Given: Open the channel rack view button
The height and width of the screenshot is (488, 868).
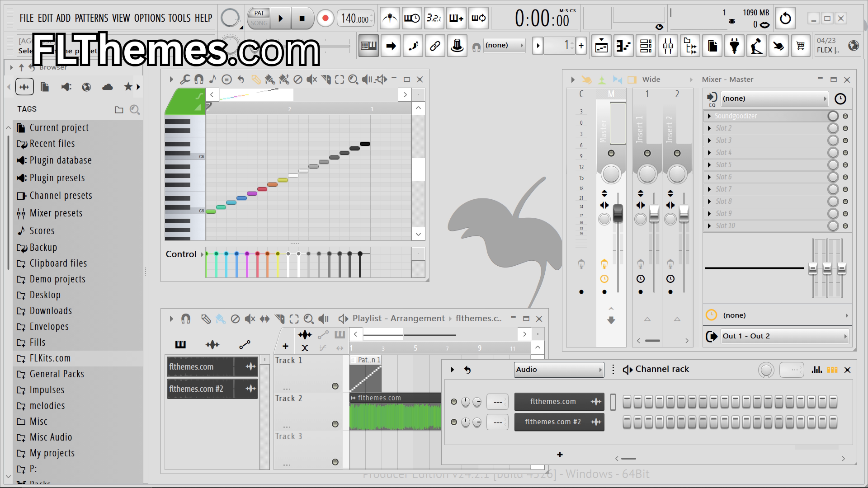Looking at the screenshot, I should click(646, 46).
